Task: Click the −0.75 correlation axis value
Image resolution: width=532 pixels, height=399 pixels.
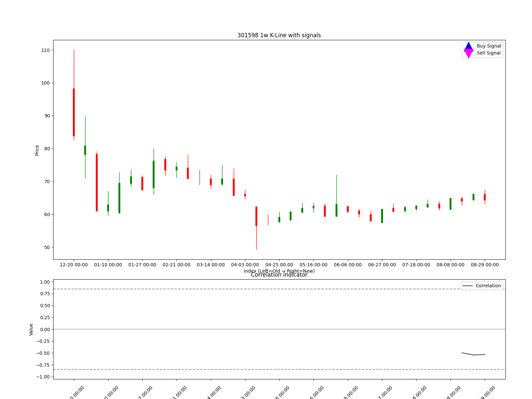Action: [x=43, y=365]
